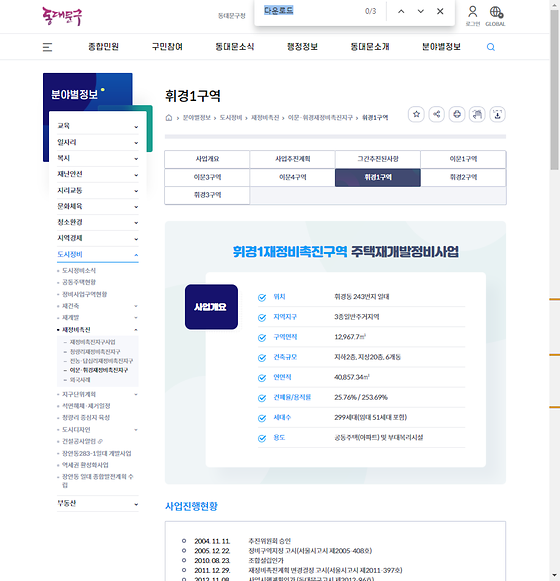The image size is (560, 581).
Task: Open 정비사업구역현황 sidebar link
Action: coord(85,294)
